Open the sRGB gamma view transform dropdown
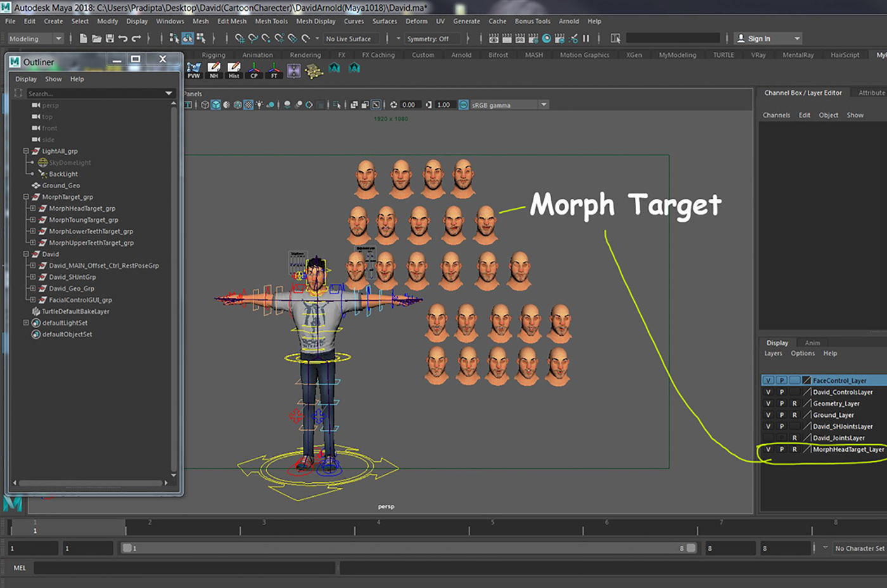This screenshot has height=588, width=887. point(544,105)
